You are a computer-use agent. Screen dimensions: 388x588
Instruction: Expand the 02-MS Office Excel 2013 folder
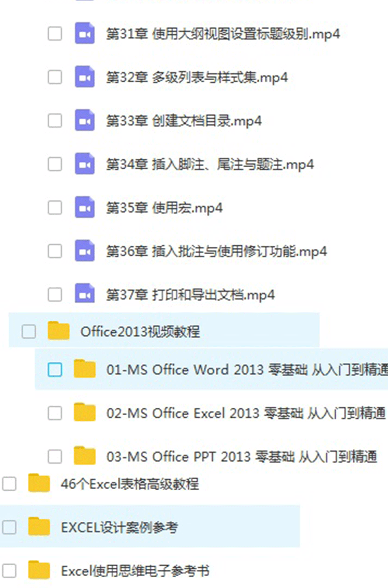tap(246, 413)
